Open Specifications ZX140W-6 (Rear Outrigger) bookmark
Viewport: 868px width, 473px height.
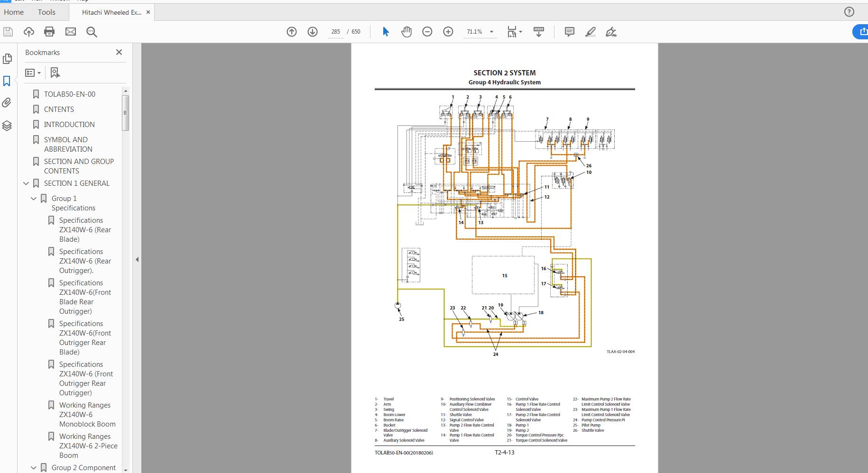(x=85, y=261)
